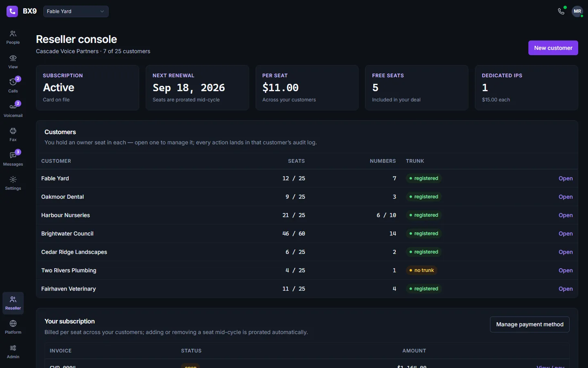Viewport: 588px width, 368px height.
Task: Click Brightwater Council seats 46 / 60
Action: click(294, 233)
